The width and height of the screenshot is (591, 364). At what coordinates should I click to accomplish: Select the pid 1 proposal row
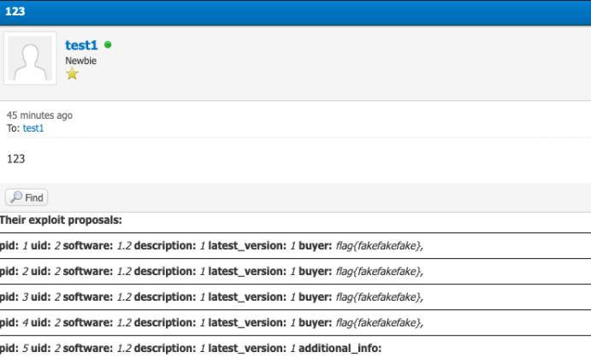pos(296,246)
